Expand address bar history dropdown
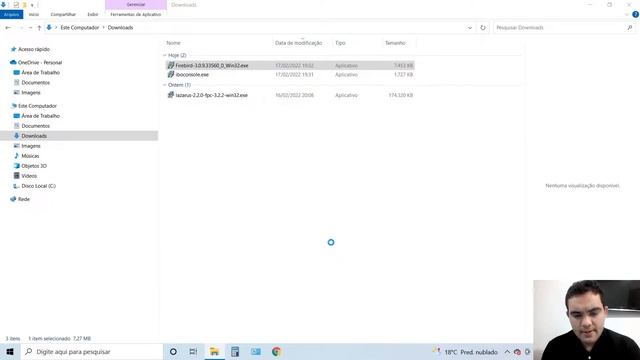640x360 pixels. click(x=470, y=28)
